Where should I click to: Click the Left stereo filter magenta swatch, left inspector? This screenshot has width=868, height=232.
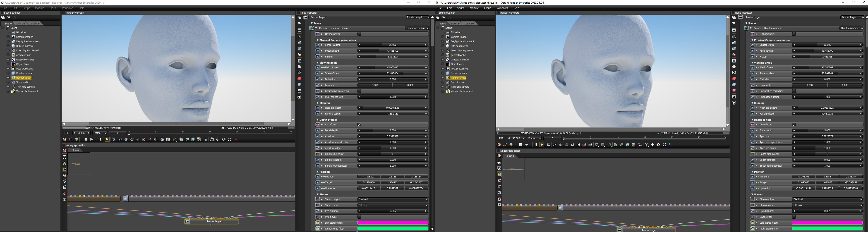click(393, 223)
